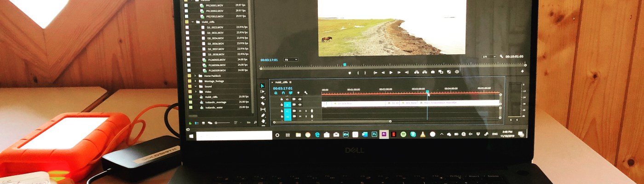Click Step Forward one frame button
Screen dimensions: 644x184
[x=399, y=72]
